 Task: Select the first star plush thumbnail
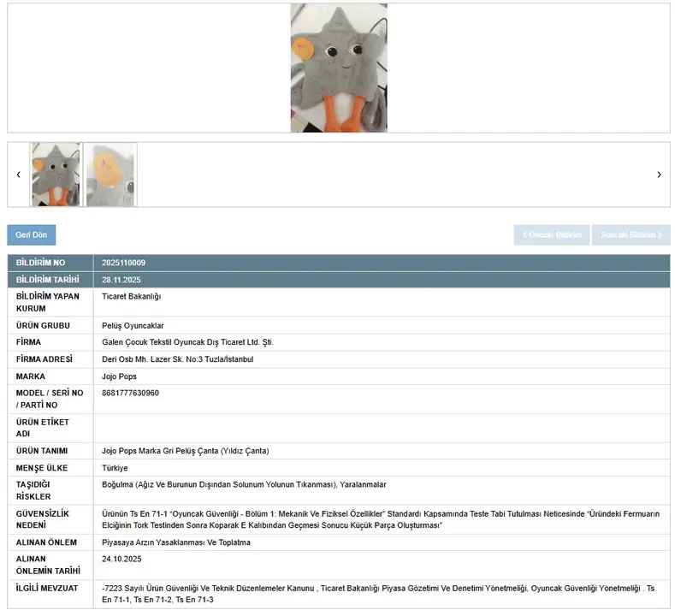[x=56, y=175]
